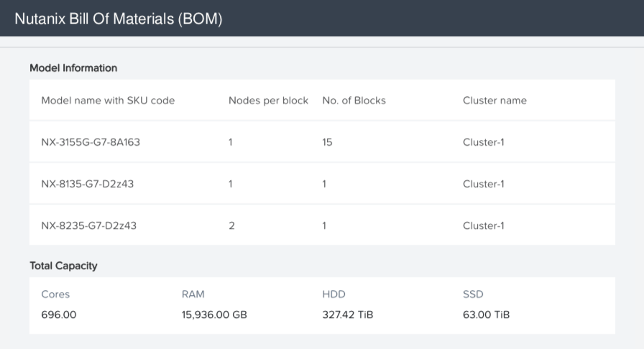
Task: Click the Nodes per block column header
Action: point(268,101)
